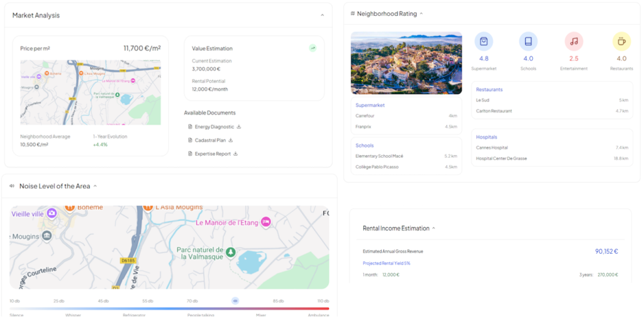Click the blue Supermarket list heading

[x=370, y=105]
